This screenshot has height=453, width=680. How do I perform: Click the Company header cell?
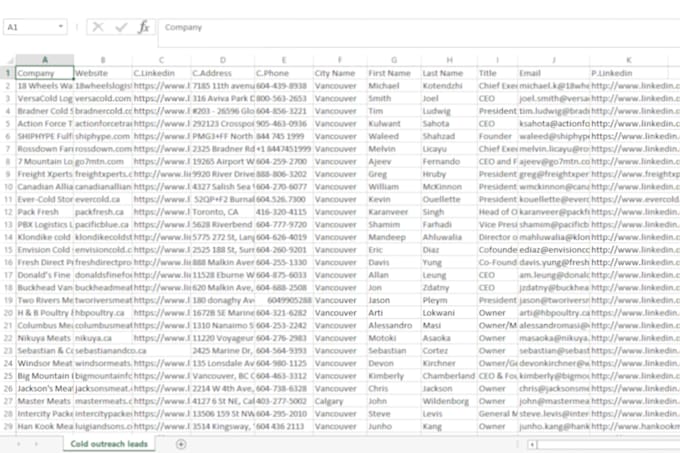point(45,73)
